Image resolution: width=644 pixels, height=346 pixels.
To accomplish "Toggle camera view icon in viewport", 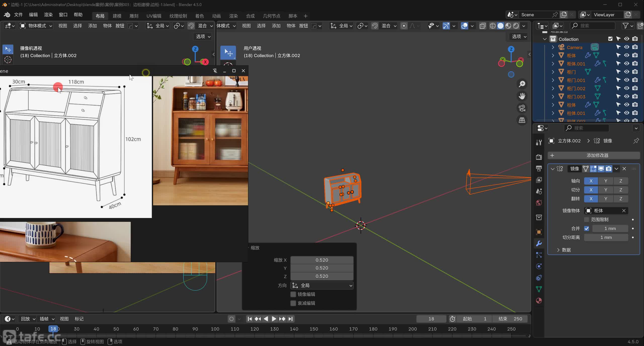I will tap(522, 108).
